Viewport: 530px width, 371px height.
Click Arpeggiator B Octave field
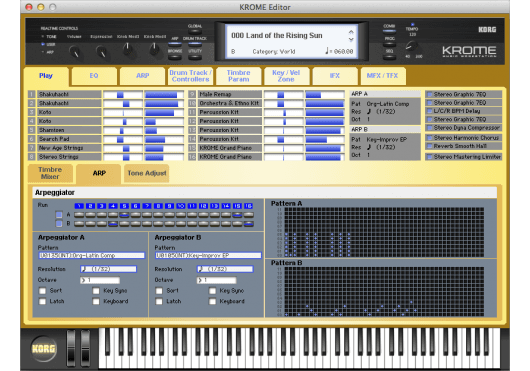pyautogui.click(x=217, y=280)
